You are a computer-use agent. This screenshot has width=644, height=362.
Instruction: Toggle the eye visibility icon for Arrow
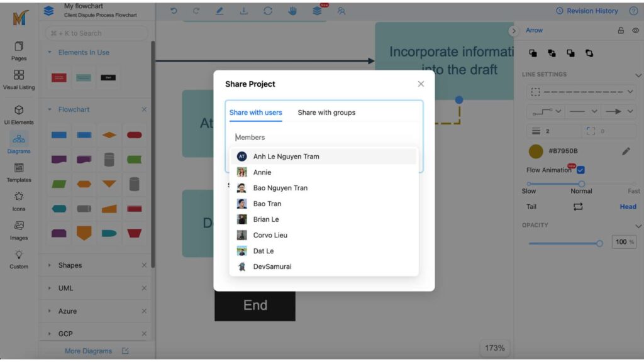[635, 30]
